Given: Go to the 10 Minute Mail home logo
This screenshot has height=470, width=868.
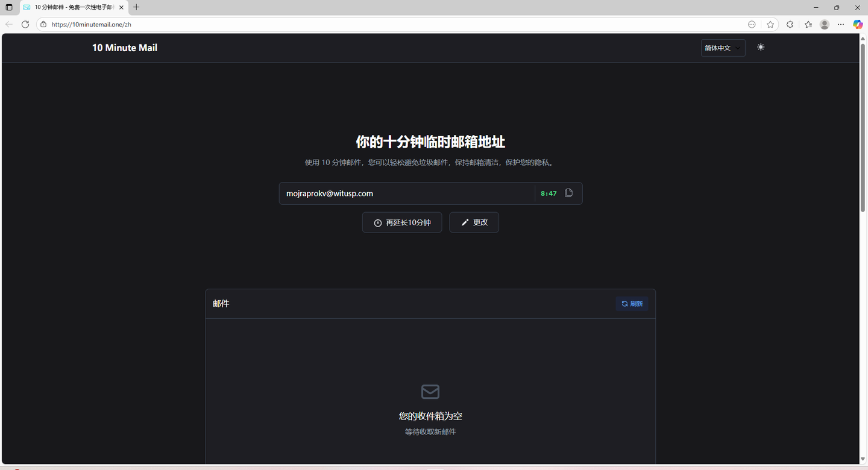Looking at the screenshot, I should [x=125, y=48].
